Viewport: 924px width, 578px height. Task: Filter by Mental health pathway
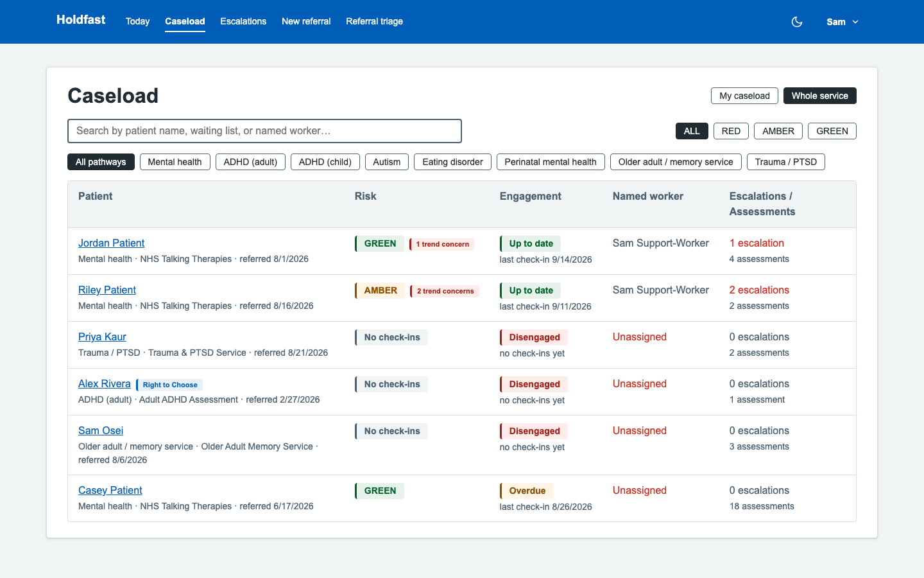pos(175,162)
